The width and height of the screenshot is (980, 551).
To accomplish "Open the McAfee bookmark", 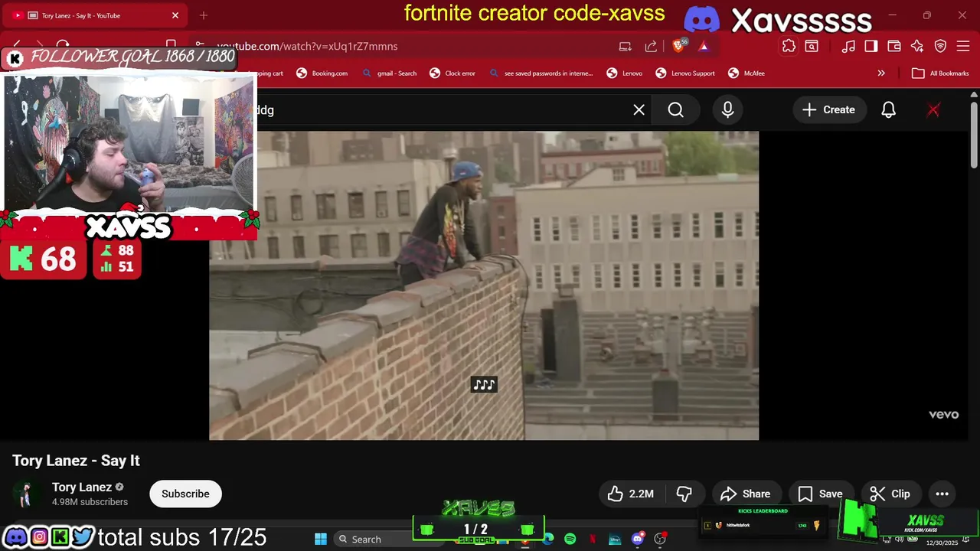I will tap(746, 73).
